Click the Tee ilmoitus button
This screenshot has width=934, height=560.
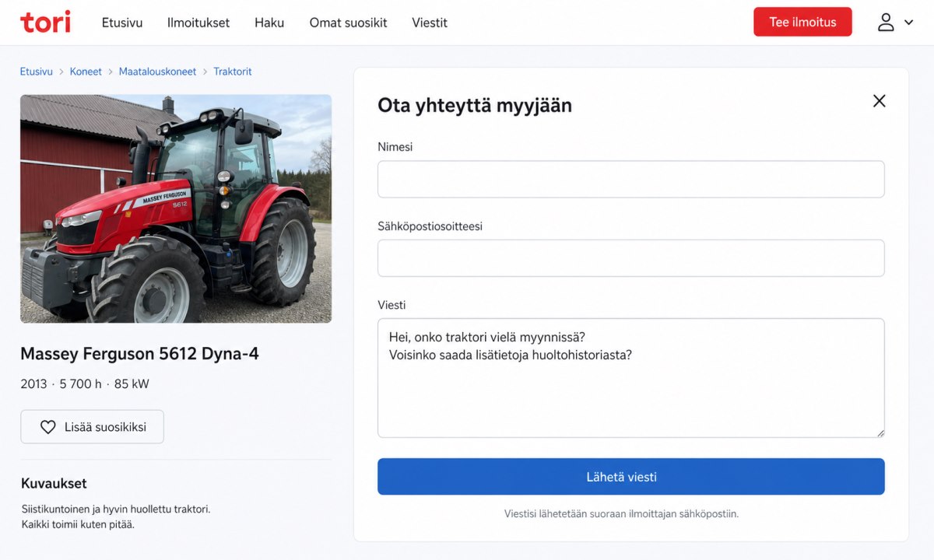coord(802,22)
